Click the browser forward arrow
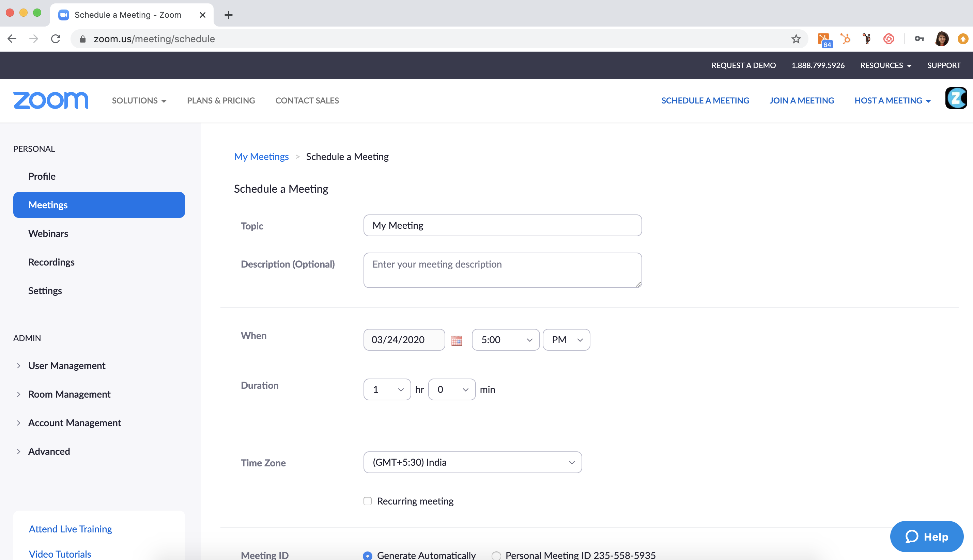 [34, 39]
